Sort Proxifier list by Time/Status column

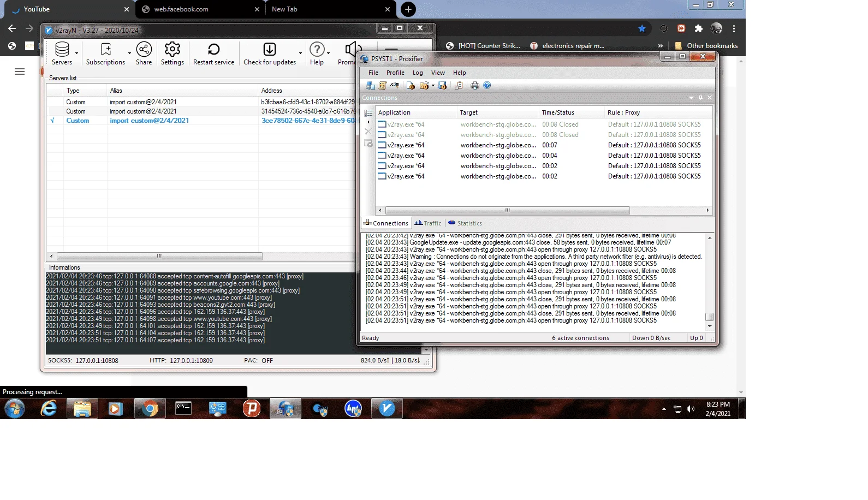pos(572,112)
